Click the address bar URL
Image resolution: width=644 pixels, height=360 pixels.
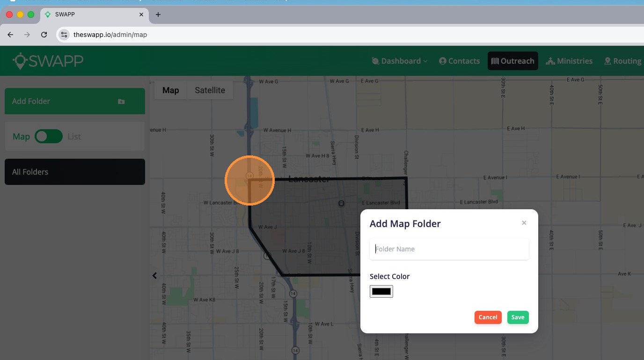(110, 35)
